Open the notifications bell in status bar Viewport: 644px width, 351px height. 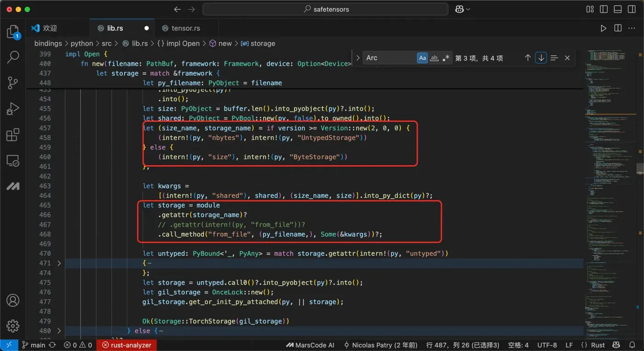(x=633, y=345)
